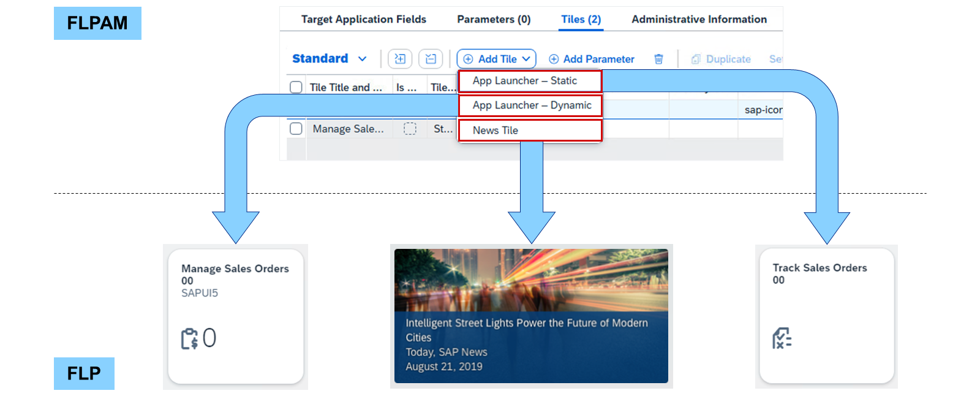Viewport: 980px width, 396px height.
Task: Click the trash delete icon
Action: tap(658, 59)
